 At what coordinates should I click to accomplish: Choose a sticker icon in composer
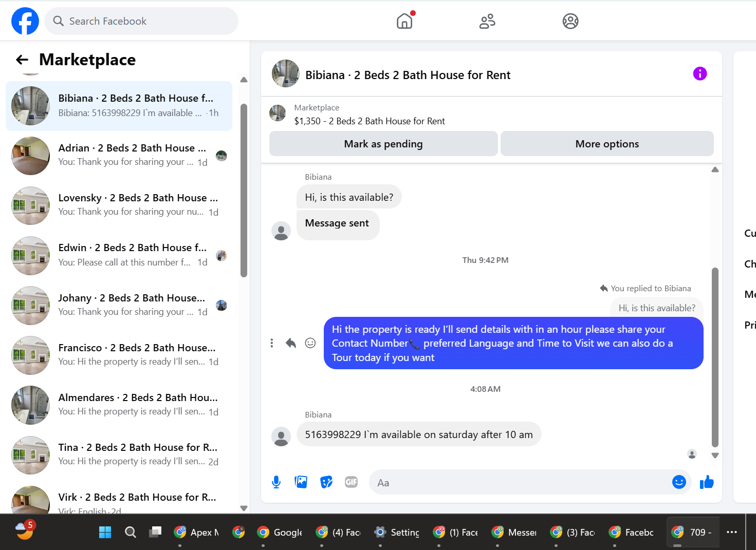tap(326, 482)
